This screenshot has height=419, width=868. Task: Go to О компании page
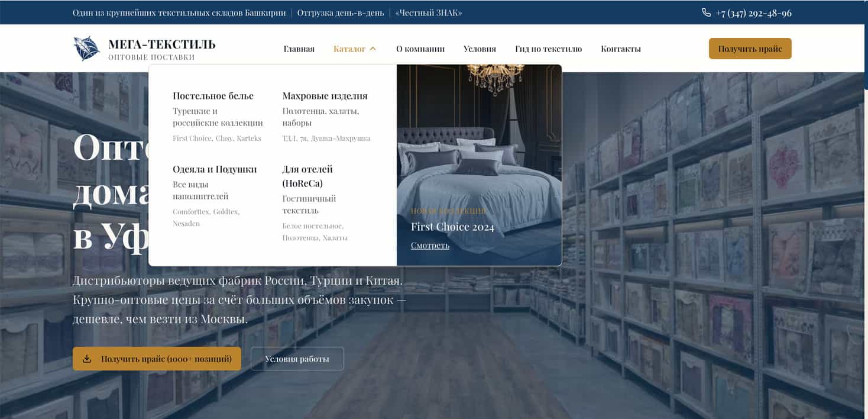pyautogui.click(x=420, y=49)
